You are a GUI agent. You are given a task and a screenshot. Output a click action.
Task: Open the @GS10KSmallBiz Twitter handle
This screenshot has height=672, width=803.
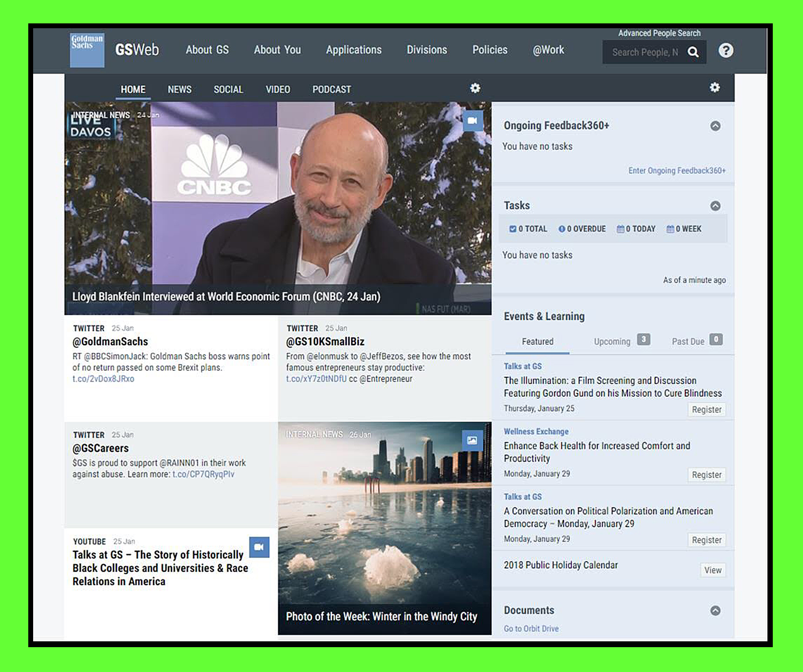pos(325,342)
